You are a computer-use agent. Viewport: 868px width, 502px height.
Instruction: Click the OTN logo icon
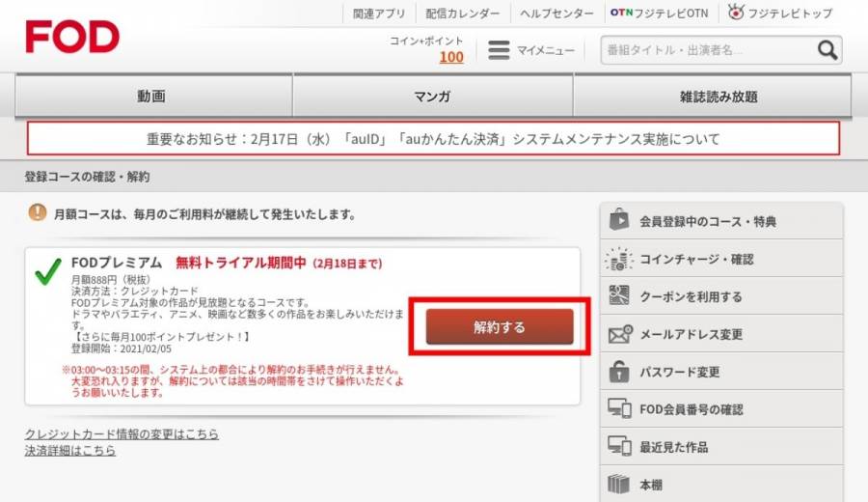point(621,13)
